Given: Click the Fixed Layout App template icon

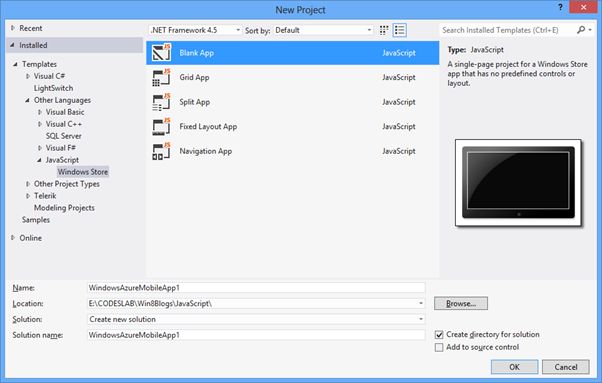Looking at the screenshot, I should 161,126.
